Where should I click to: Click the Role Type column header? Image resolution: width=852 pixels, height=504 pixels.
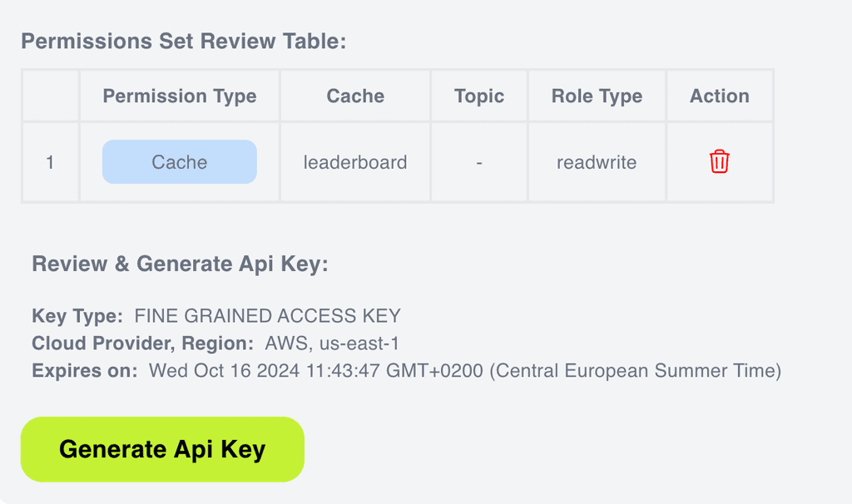597,96
